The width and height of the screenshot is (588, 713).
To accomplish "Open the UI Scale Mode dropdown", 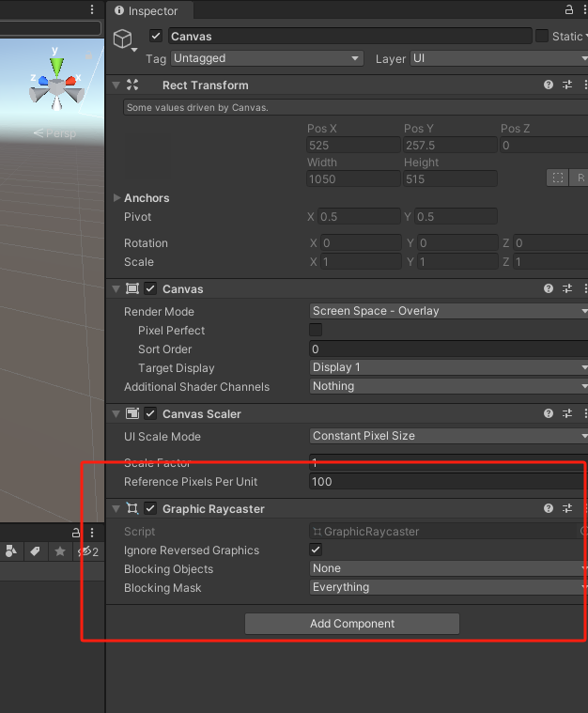I will (448, 436).
